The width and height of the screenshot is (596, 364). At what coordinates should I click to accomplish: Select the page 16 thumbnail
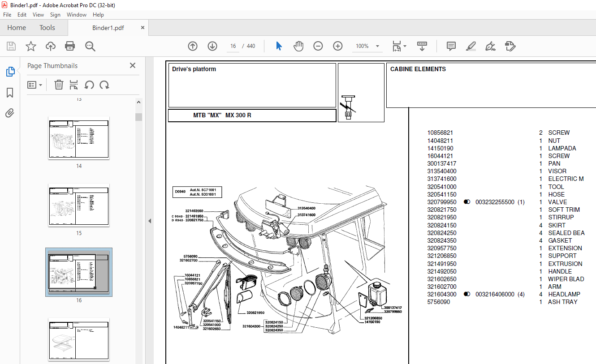(x=79, y=272)
